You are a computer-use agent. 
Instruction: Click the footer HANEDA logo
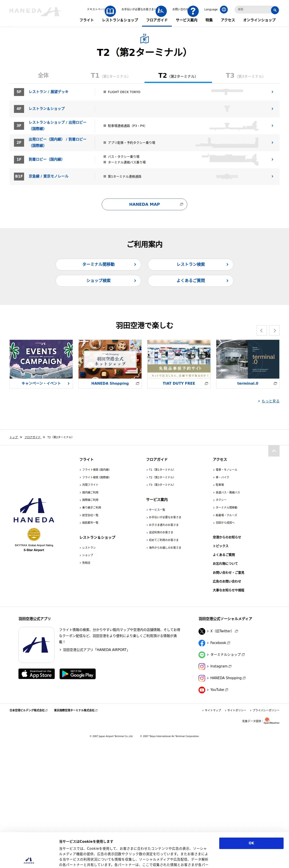point(34,510)
